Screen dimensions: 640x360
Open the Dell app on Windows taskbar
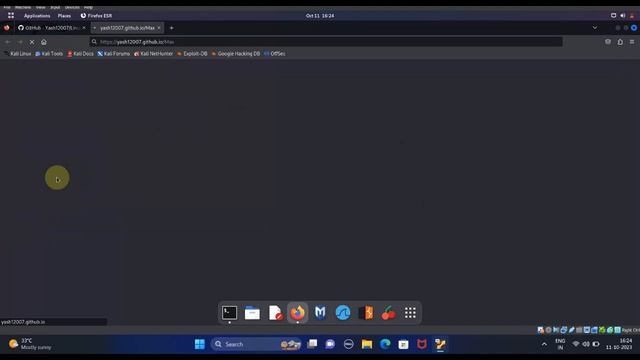click(x=349, y=344)
